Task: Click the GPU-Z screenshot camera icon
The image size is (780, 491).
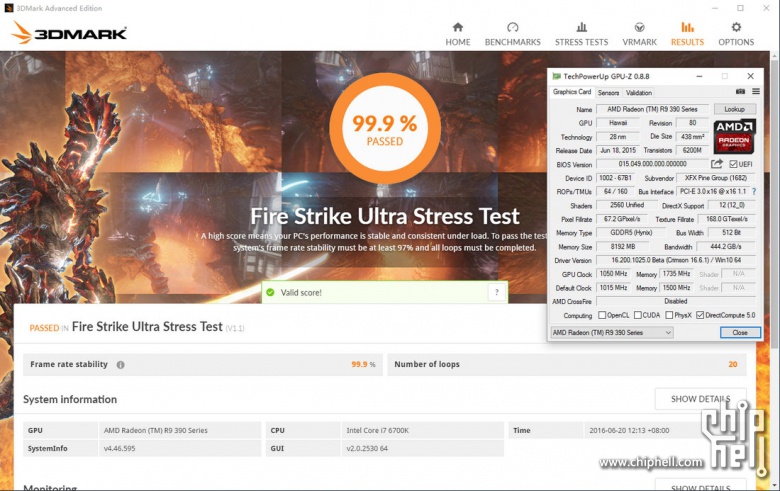Action: [x=741, y=93]
